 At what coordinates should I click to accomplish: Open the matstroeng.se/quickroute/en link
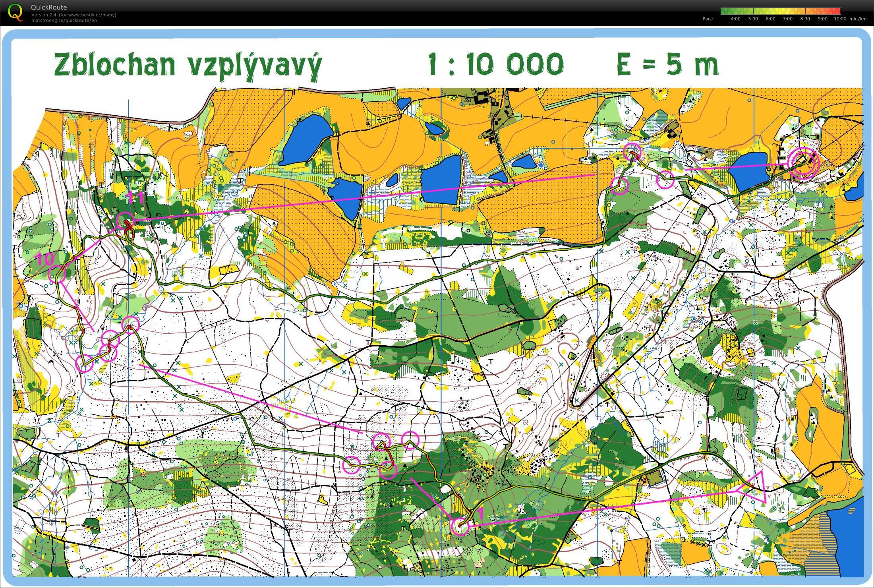pos(64,20)
